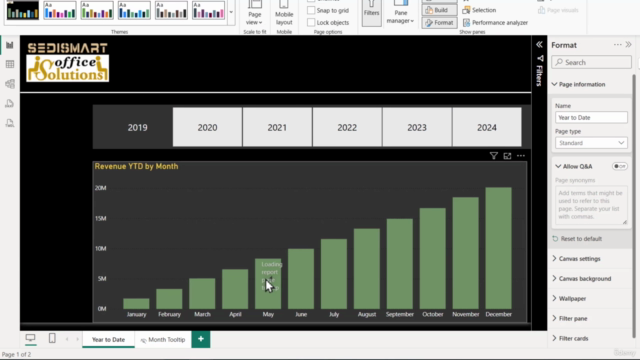The width and height of the screenshot is (640, 360).
Task: Click filter icon on chart header
Action: (x=493, y=156)
